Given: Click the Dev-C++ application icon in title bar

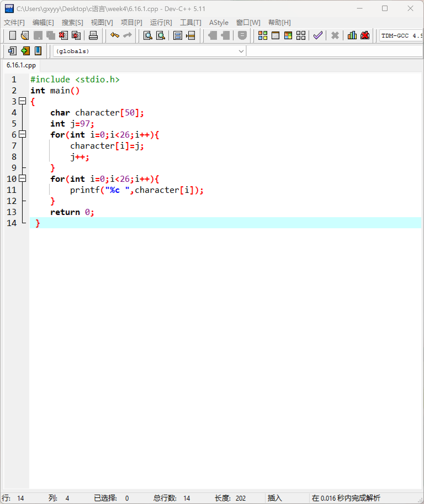Looking at the screenshot, I should 9,9.
